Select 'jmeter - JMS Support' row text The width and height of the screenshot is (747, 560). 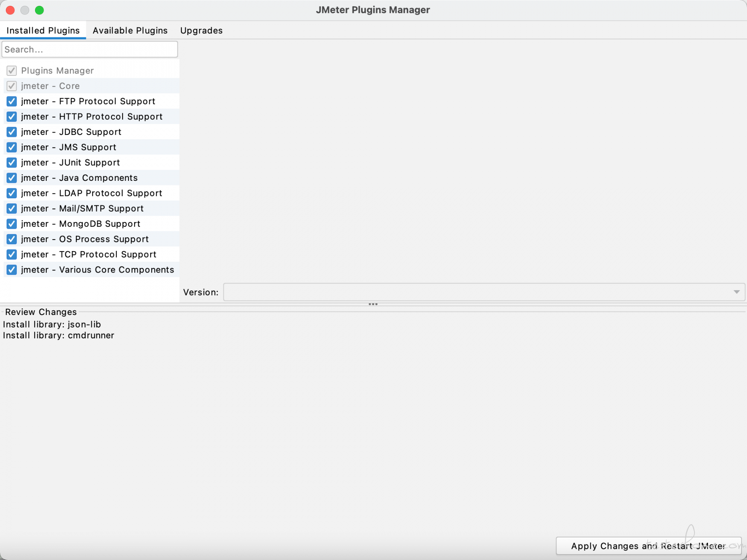68,147
